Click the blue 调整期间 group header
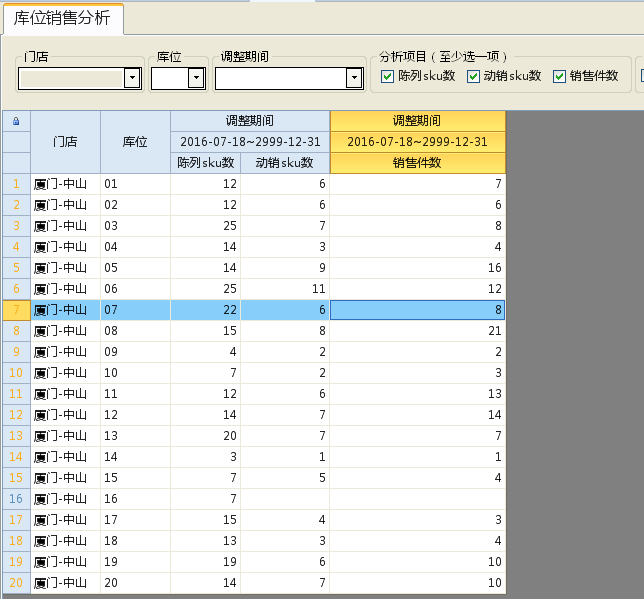This screenshot has width=644, height=599. pos(250,121)
